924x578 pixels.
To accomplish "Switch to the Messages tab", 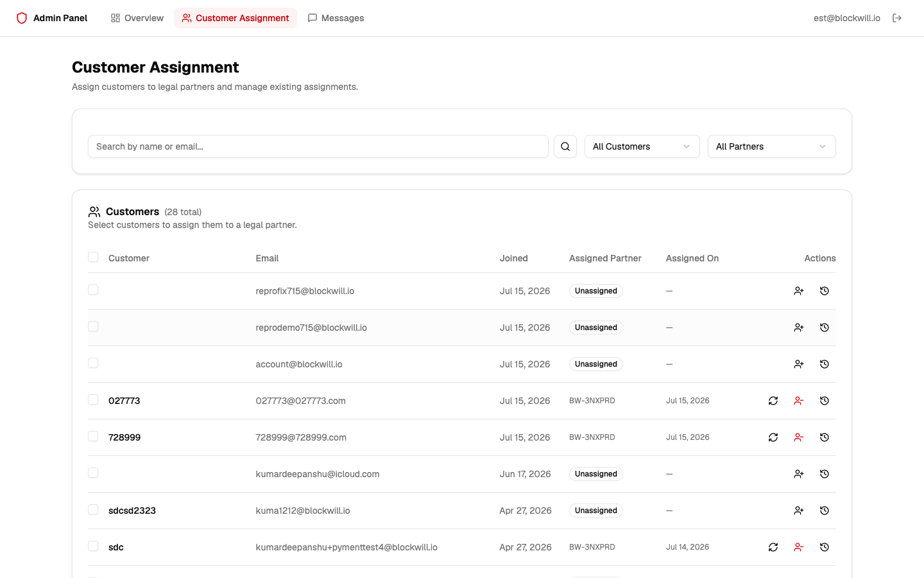I will tap(336, 18).
